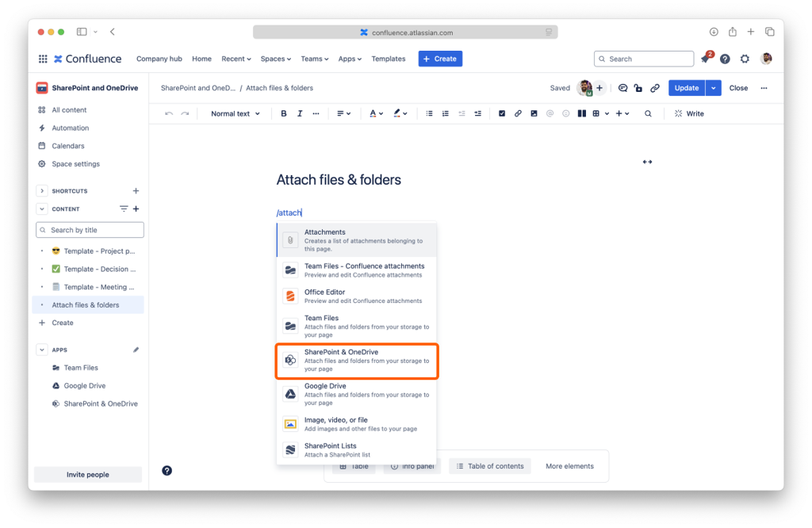Click the insert image toolbar icon

pos(534,114)
